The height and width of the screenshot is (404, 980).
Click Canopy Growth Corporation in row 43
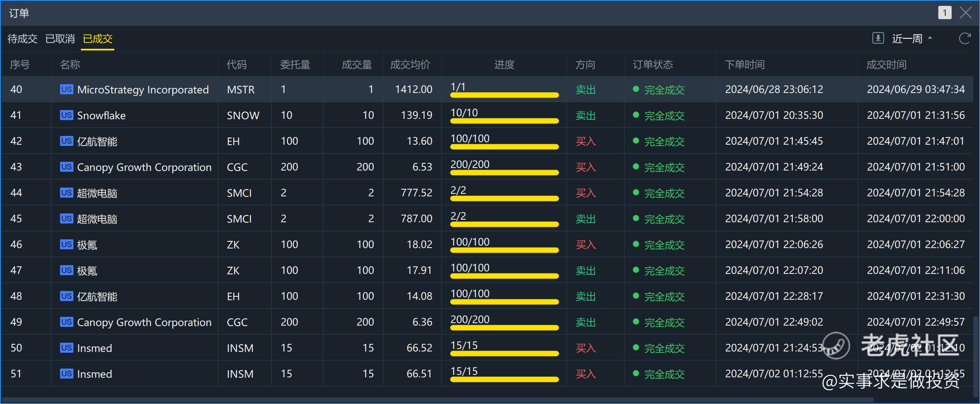(x=144, y=167)
